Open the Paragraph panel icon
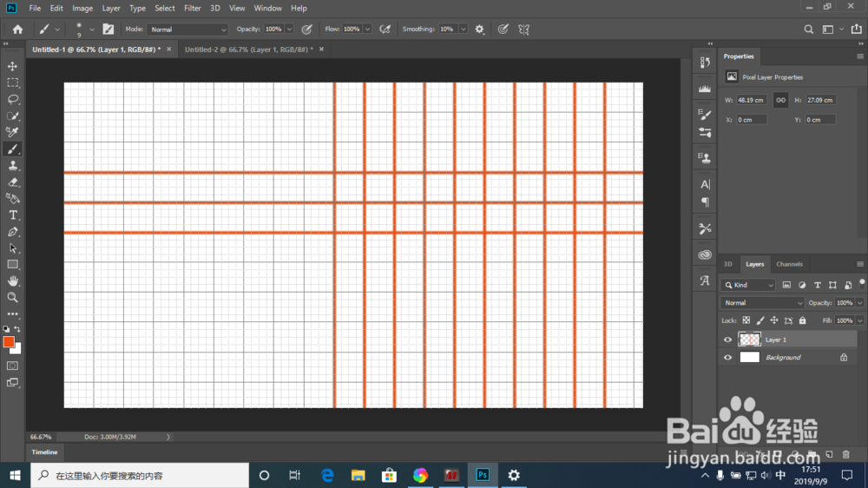 [x=705, y=202]
